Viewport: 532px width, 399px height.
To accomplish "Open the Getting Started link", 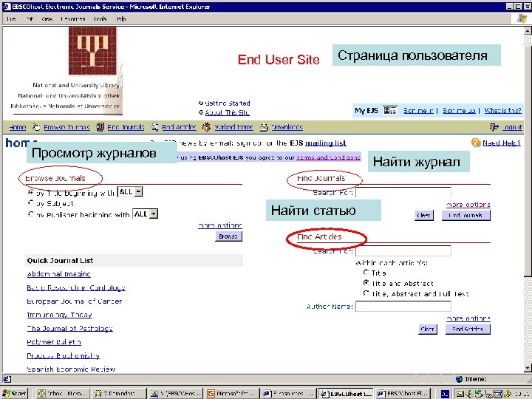I will 228,103.
